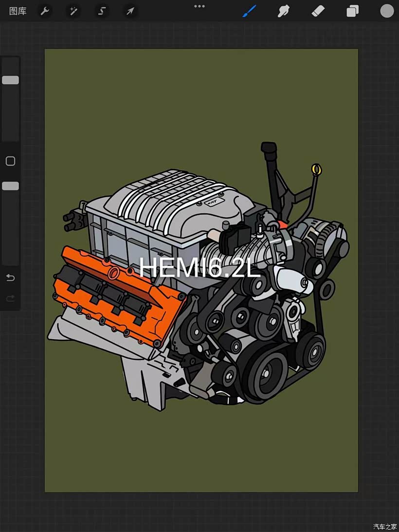Open the Adjustments magic wand menu
This screenshot has width=399, height=532.
(x=73, y=11)
